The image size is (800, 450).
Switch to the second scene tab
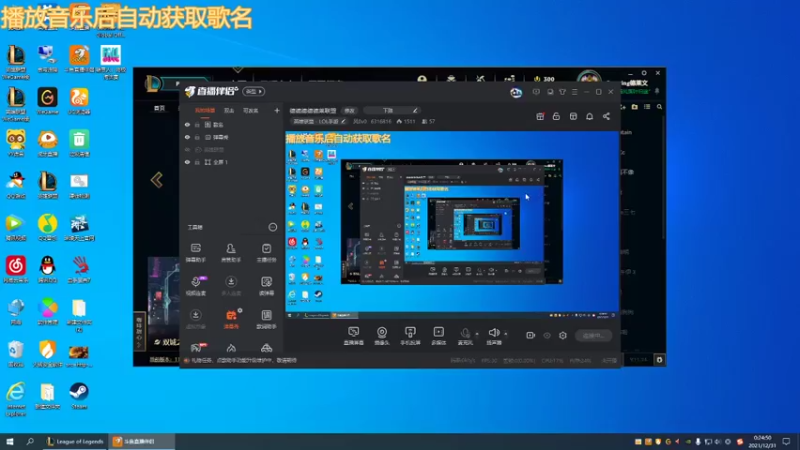pos(229,110)
